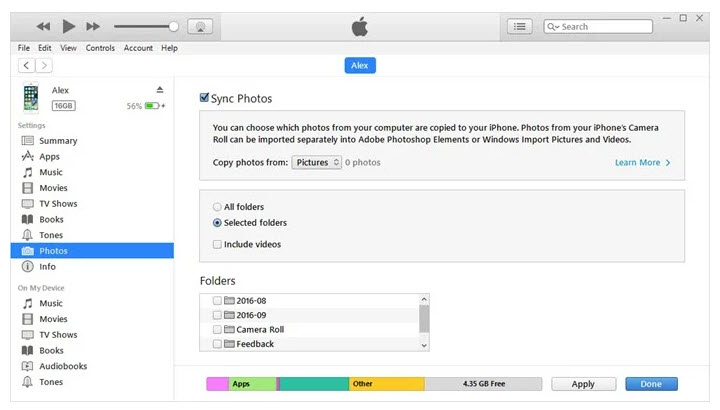Click the rewind previous track button

click(43, 27)
